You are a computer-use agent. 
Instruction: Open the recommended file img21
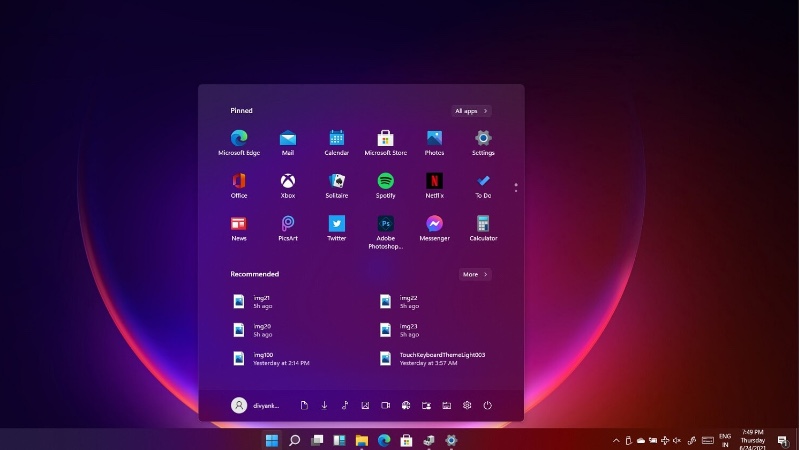[x=262, y=301]
